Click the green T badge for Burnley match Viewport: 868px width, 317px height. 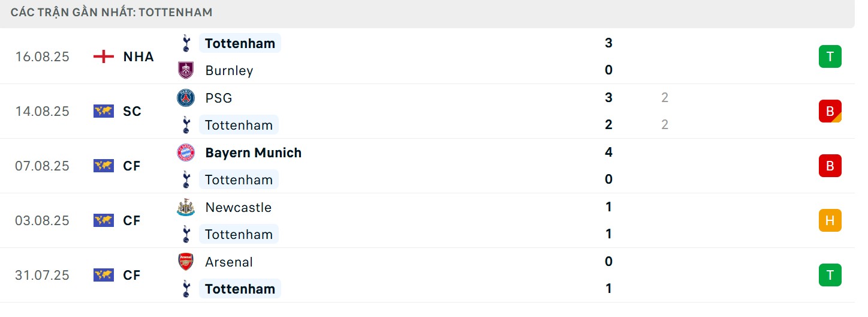[x=830, y=56]
